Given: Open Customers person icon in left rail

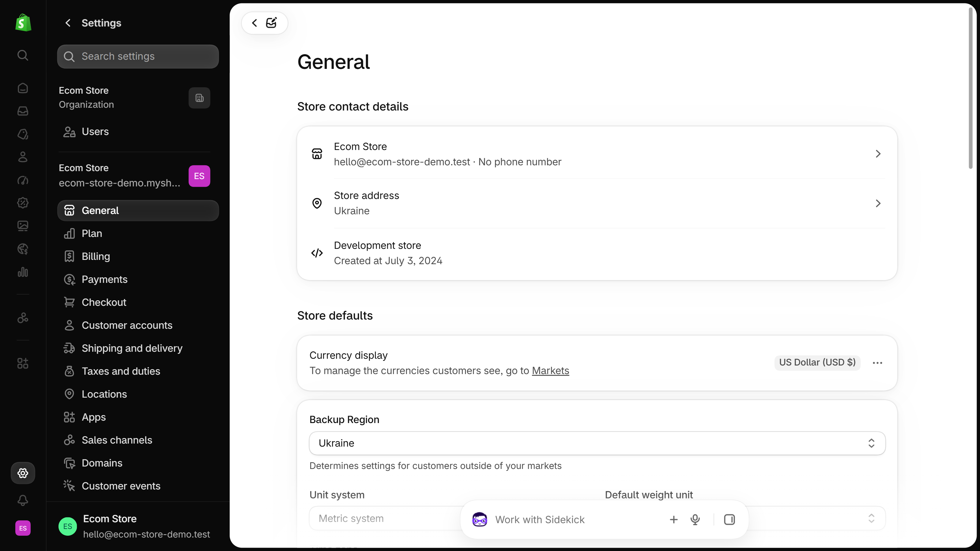Looking at the screenshot, I should [x=23, y=157].
